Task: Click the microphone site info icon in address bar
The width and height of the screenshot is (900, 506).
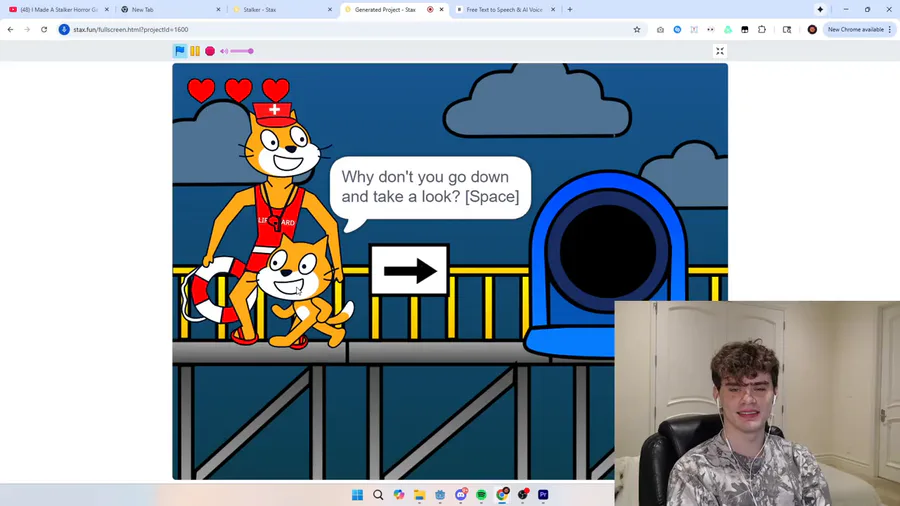Action: pyautogui.click(x=64, y=29)
